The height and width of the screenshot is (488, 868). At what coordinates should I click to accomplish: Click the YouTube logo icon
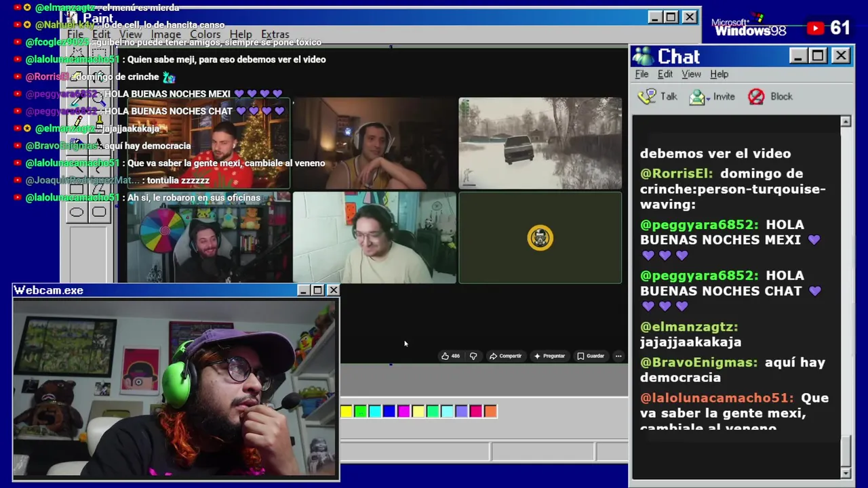click(x=815, y=28)
